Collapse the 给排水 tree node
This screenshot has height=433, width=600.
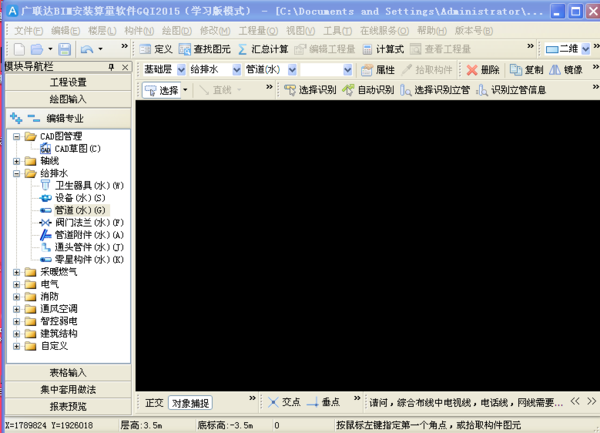16,173
